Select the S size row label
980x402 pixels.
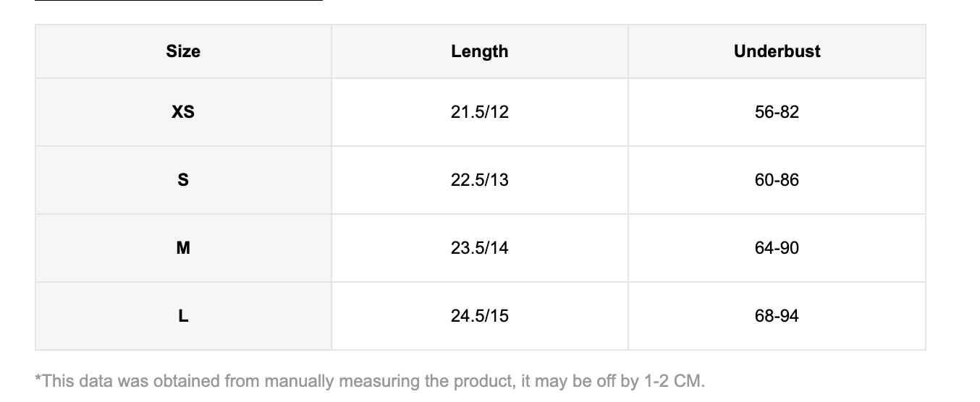(183, 180)
